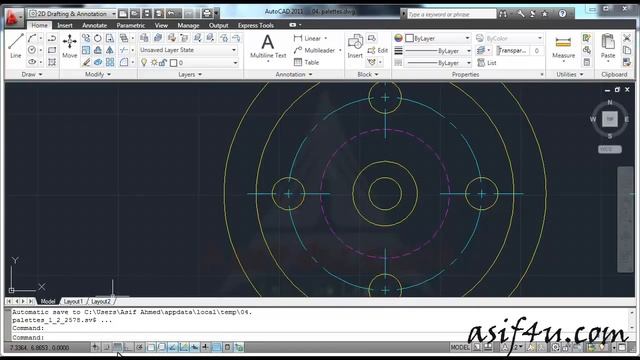Click the layer 0 color swatch
The width and height of the screenshot is (640, 360).
coord(173,63)
